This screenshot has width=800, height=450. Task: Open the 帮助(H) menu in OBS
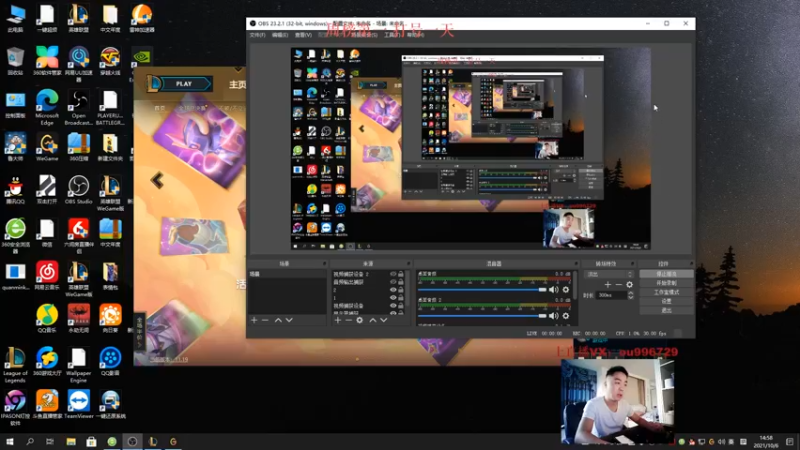pos(415,35)
